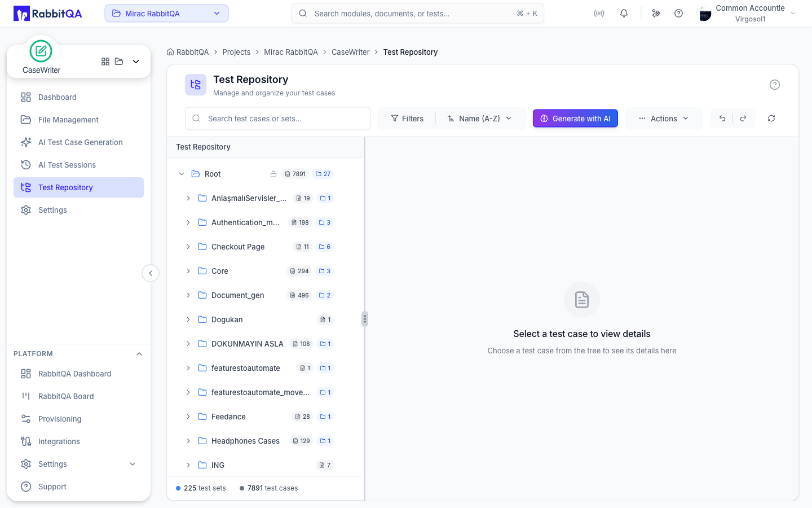
Task: Expand the Headphones Cases folder
Action: [x=188, y=441]
